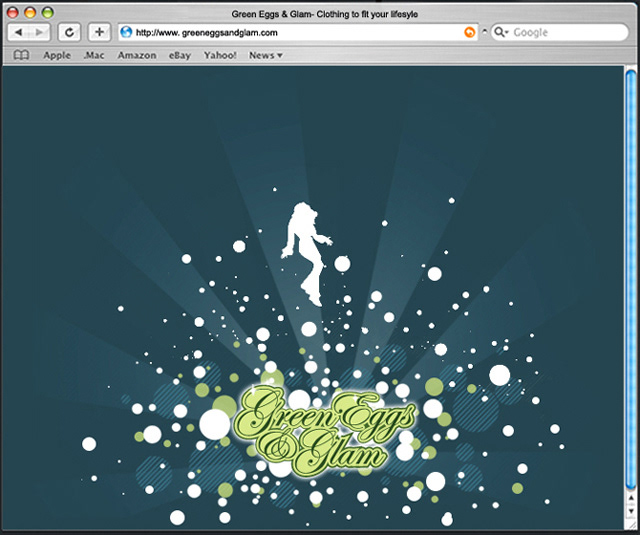This screenshot has width=640, height=535.
Task: Go back with the left arrow button
Action: click(x=18, y=32)
